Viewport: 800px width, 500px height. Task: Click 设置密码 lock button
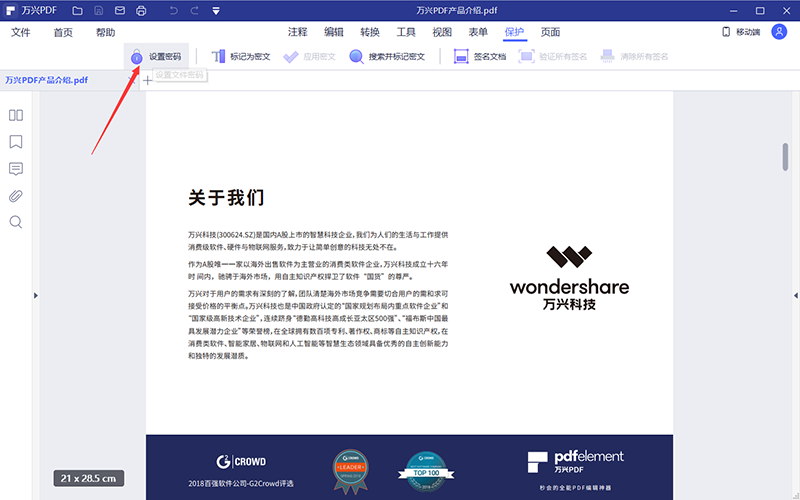pyautogui.click(x=156, y=57)
